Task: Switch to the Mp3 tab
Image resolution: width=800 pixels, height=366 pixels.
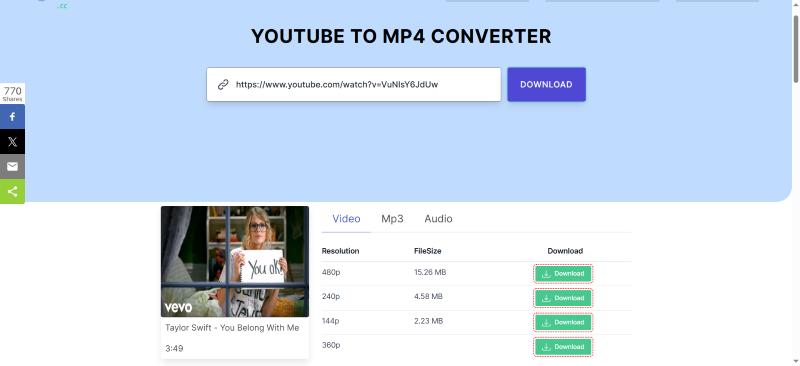Action: [392, 219]
